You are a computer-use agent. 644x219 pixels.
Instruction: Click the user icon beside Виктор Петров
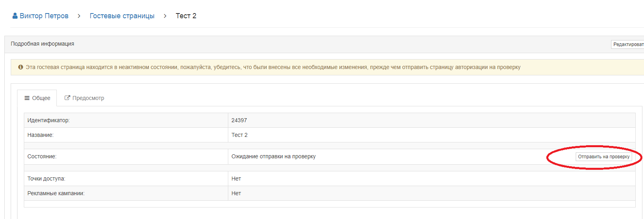click(x=15, y=16)
